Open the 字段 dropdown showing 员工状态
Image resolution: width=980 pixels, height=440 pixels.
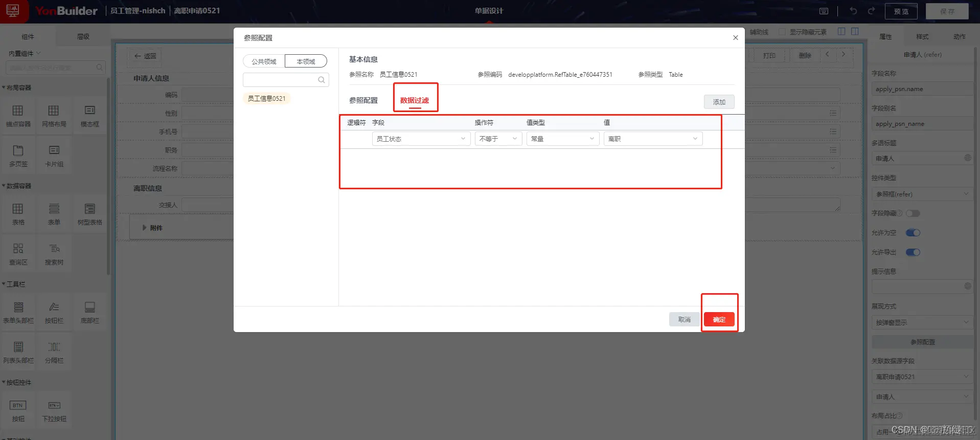click(x=421, y=139)
